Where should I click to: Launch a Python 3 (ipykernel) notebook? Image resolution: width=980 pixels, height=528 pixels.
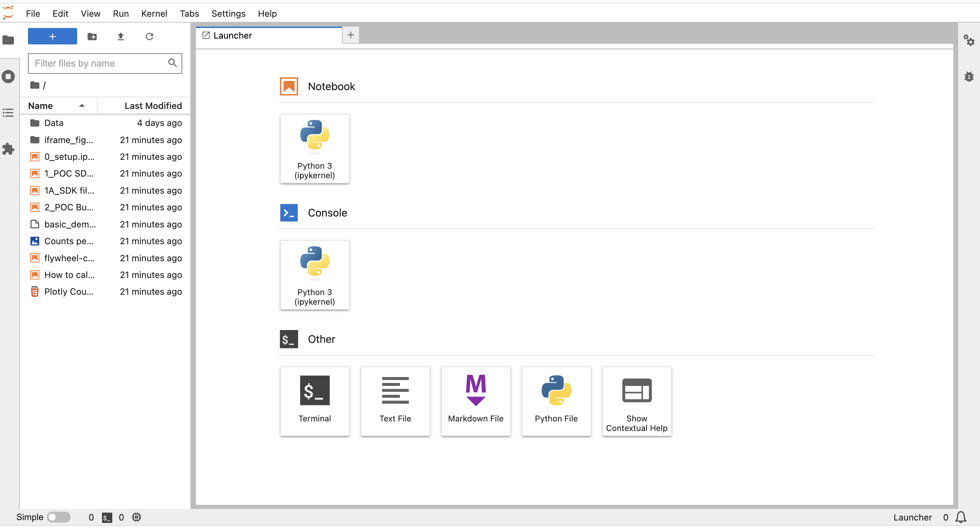(315, 149)
